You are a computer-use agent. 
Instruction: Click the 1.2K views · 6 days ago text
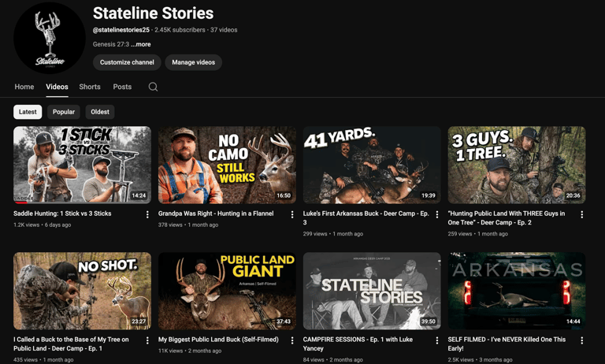point(42,225)
